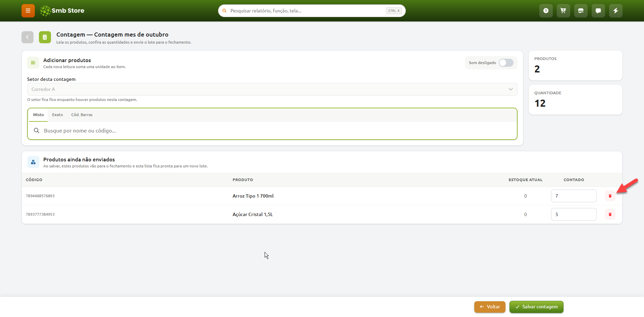
Task: Click code 7894480576093
Action: coord(40,196)
